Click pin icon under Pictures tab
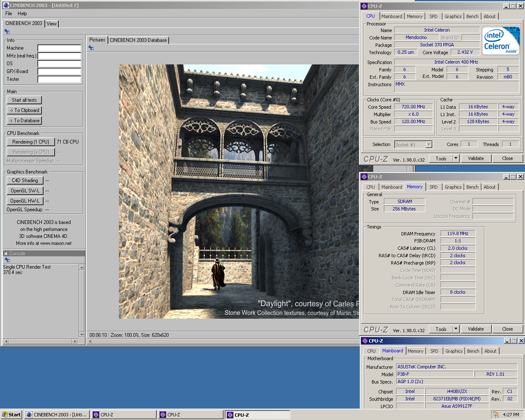 [x=91, y=48]
